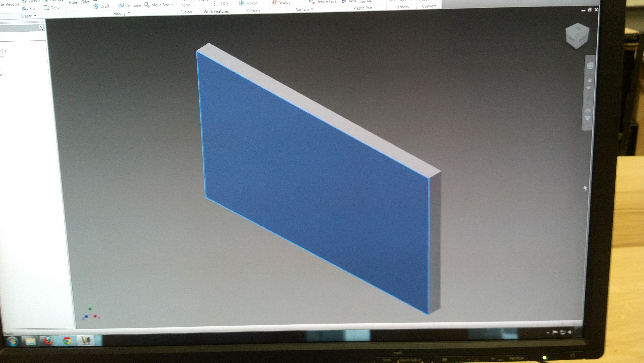The width and height of the screenshot is (644, 363).
Task: Open the Plane tool dropdown arrow
Action: tap(204, 3)
